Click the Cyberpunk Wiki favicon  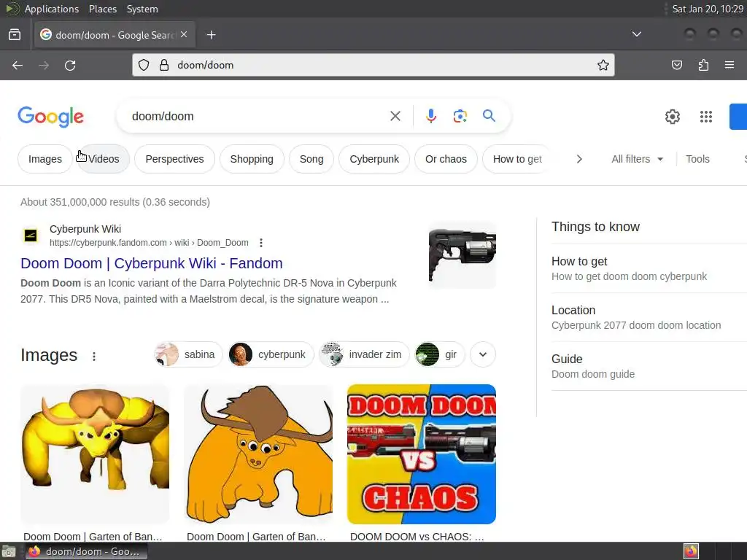click(x=31, y=236)
